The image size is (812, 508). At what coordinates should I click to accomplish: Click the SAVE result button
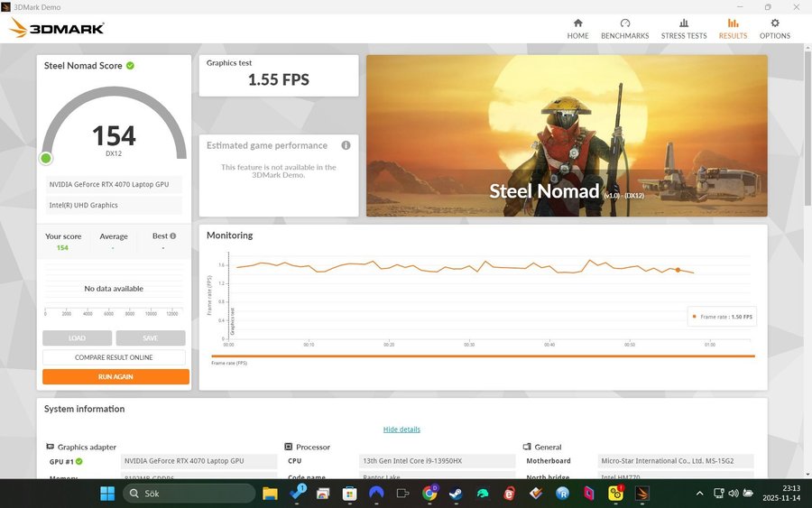point(151,338)
